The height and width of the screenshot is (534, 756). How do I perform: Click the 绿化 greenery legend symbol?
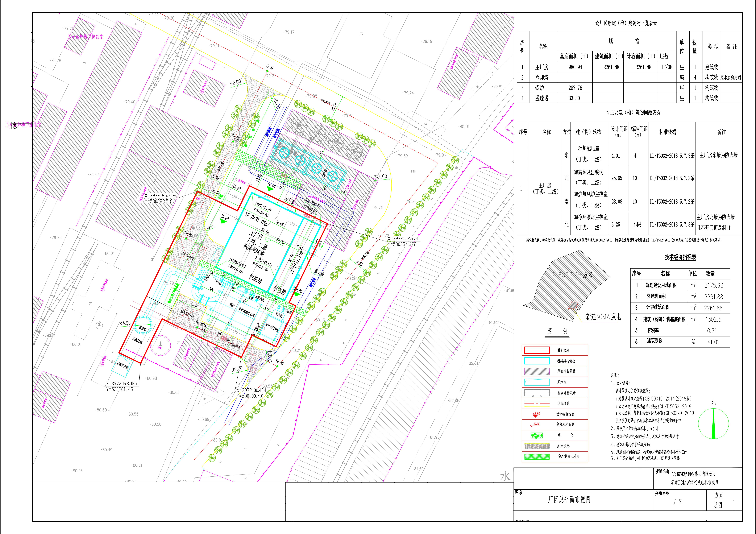pos(537,436)
